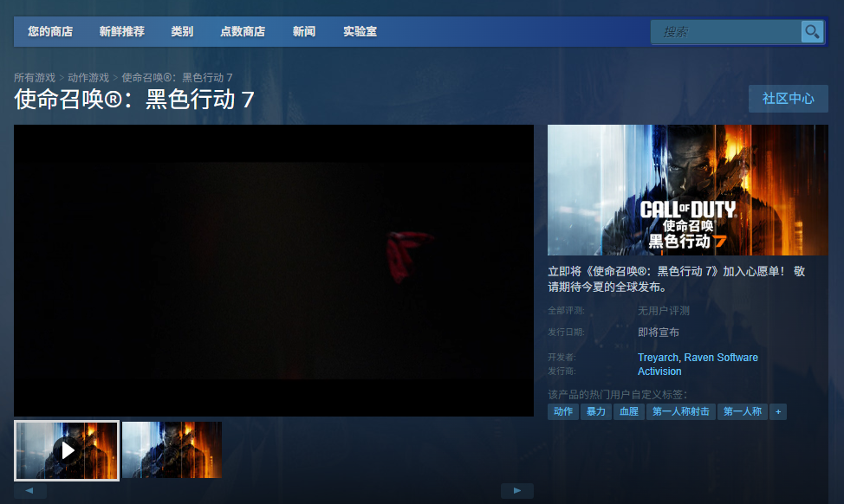
Task: Select the 第一人称射击 tag
Action: point(681,411)
